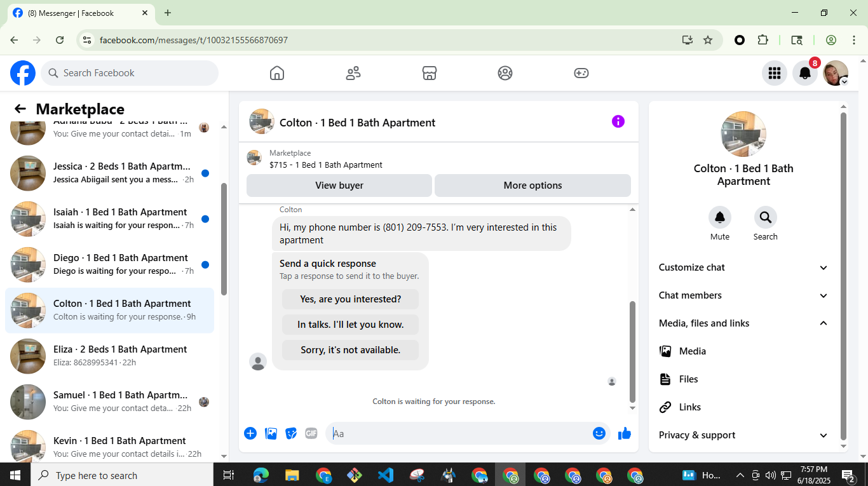Mute the Colton conversation

point(720,217)
